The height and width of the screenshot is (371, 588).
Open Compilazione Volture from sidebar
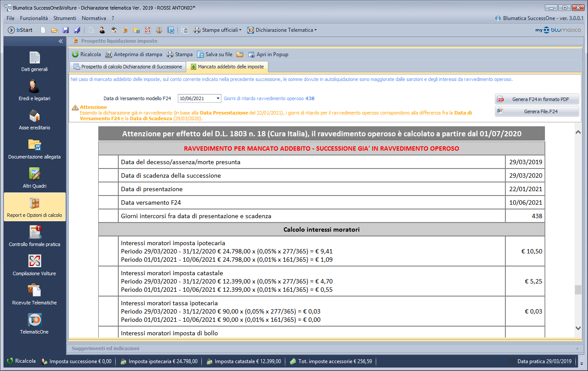click(x=35, y=265)
